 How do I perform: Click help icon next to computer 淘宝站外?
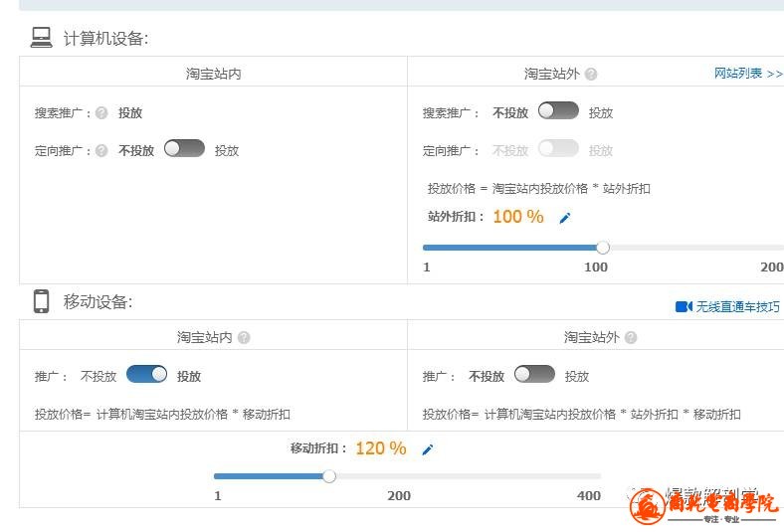(x=591, y=75)
